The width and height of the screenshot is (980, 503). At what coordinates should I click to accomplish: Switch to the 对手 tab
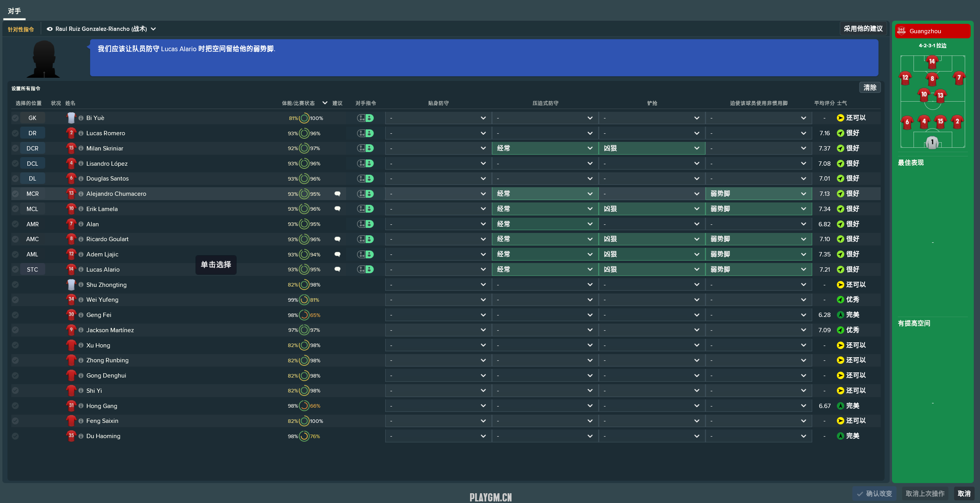(14, 11)
